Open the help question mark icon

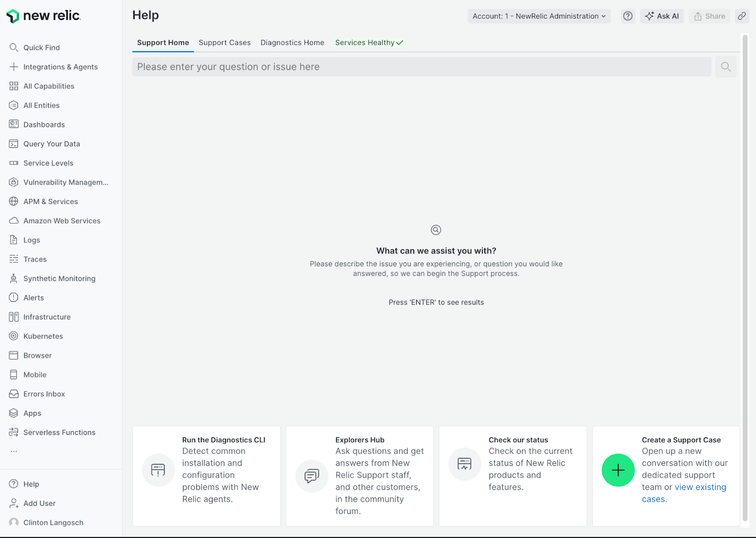point(628,16)
